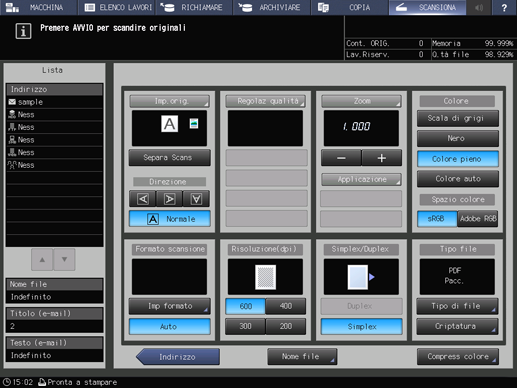
Task: Click the resolution preview page icon
Action: pyautogui.click(x=265, y=277)
